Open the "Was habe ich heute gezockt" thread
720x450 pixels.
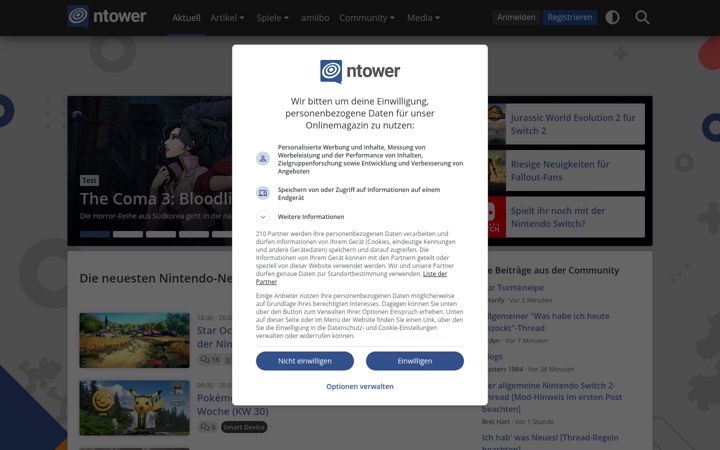coord(546,322)
